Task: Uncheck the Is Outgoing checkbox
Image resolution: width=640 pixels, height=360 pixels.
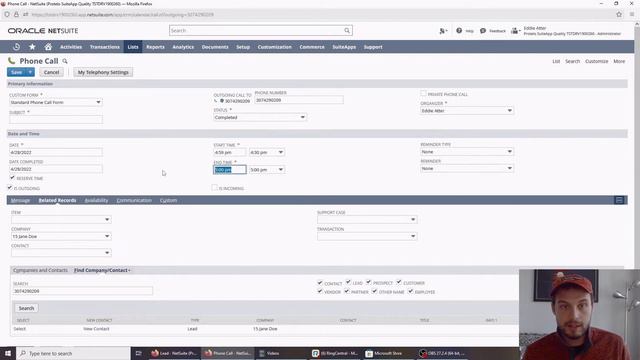Action: (x=10, y=188)
